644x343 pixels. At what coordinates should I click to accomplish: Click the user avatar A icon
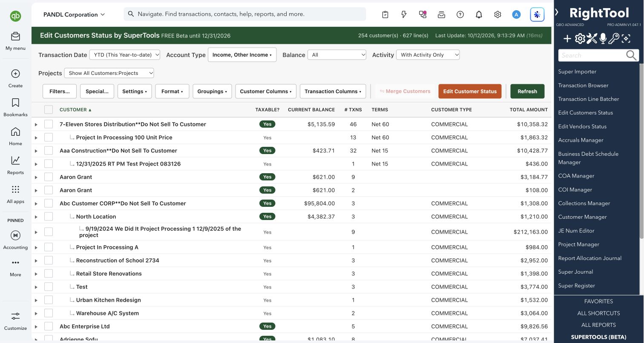(516, 14)
